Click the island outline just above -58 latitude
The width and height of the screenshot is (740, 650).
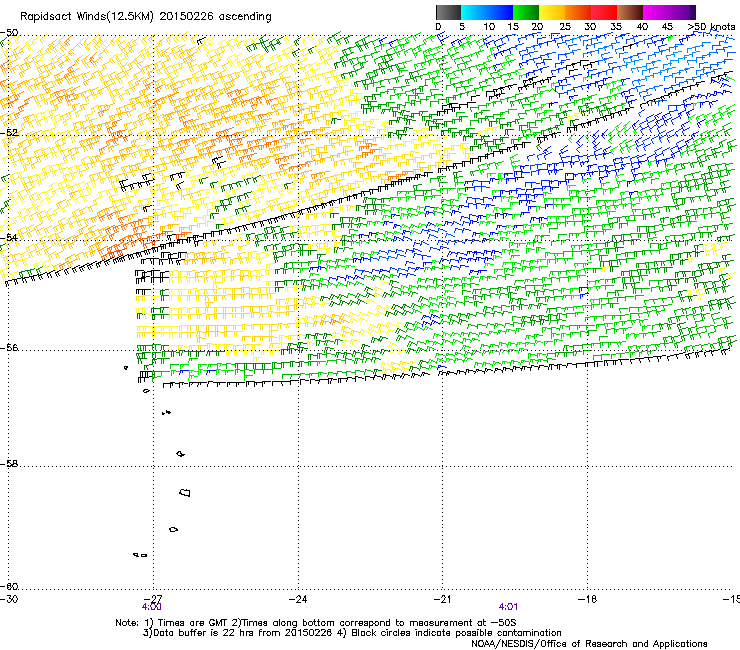coord(181,454)
